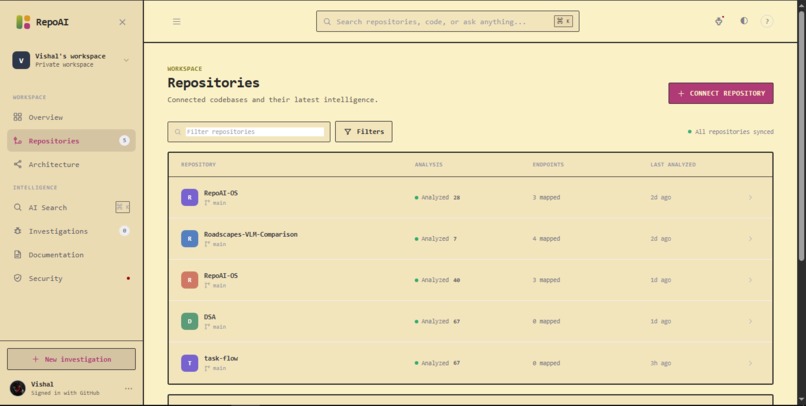This screenshot has height=406, width=806.
Task: Select Repositories in the sidebar
Action: (71, 141)
